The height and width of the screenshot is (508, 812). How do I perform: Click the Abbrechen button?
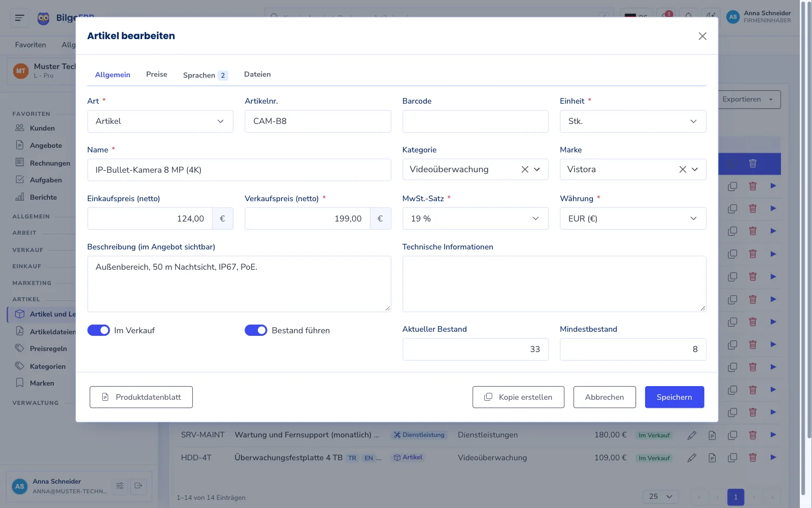(604, 397)
